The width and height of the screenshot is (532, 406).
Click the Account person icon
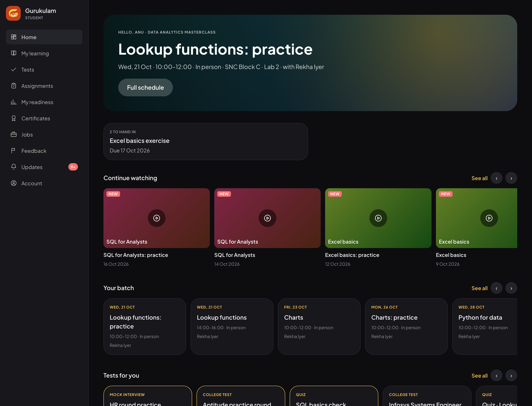14,183
